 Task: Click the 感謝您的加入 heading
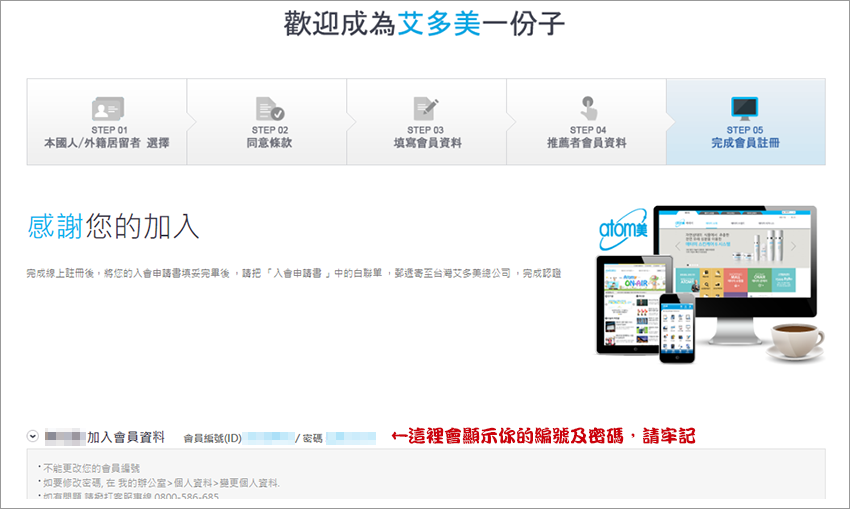point(113,226)
